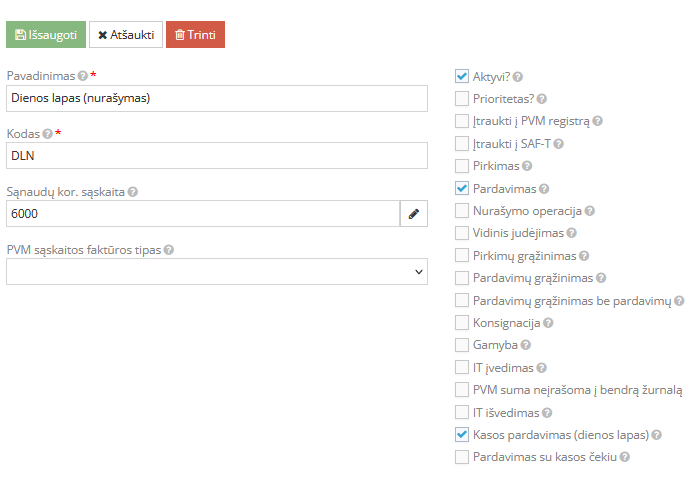
Task: Disable the Pardavimas checkbox
Action: (x=461, y=188)
